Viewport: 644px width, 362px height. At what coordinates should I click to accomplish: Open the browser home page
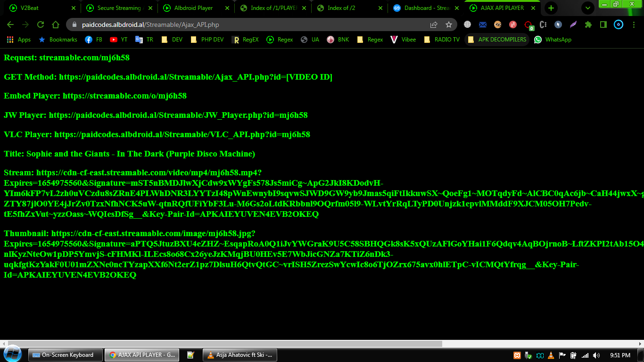pos(56,25)
